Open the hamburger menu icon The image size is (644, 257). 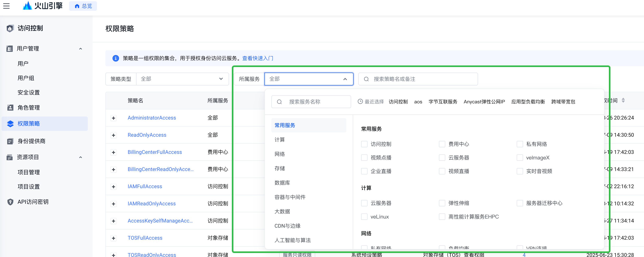pyautogui.click(x=7, y=6)
